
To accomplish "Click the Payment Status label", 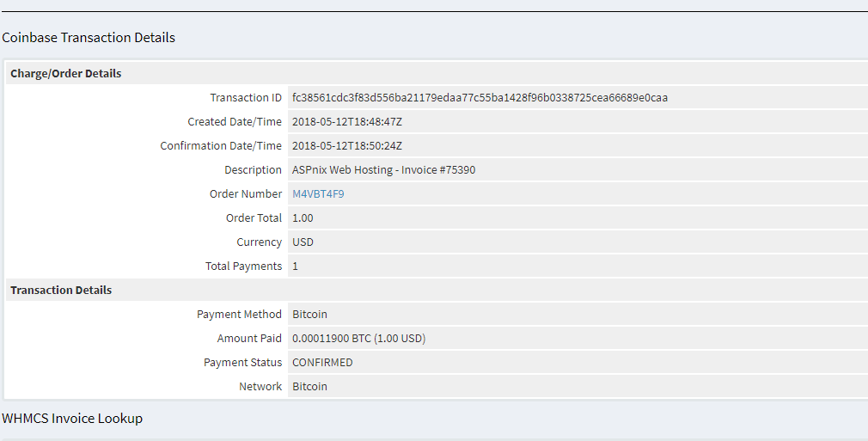I will pos(242,362).
